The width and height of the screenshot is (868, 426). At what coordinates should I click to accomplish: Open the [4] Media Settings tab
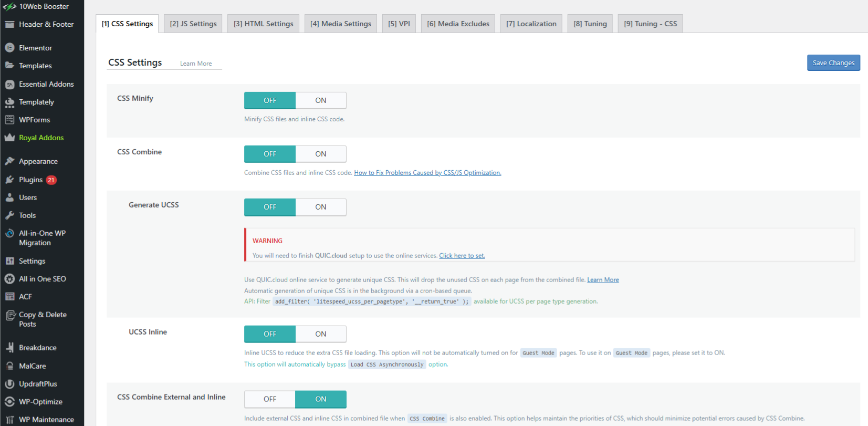(341, 24)
